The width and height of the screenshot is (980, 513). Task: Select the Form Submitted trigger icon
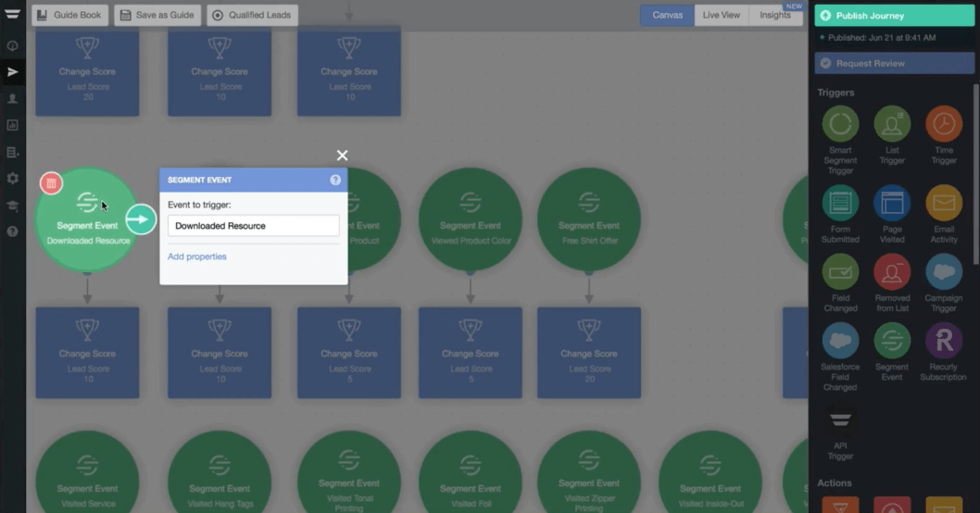pos(840,203)
